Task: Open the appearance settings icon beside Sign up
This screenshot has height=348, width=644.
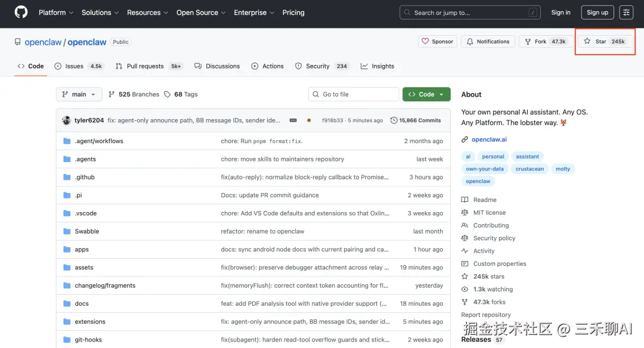Action: point(626,13)
